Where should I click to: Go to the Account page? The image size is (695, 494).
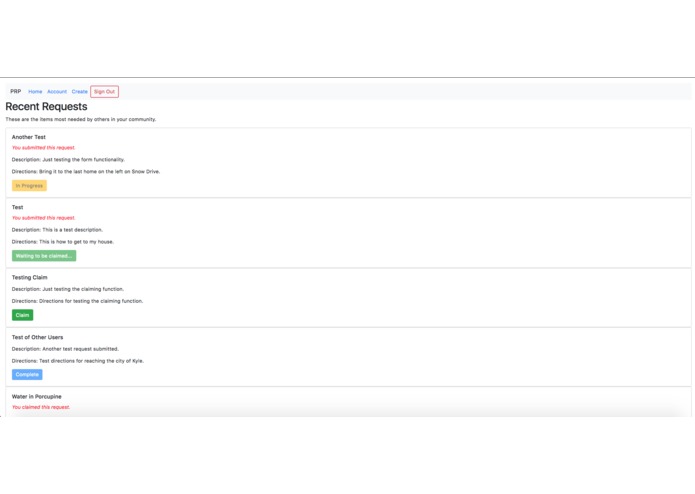57,92
